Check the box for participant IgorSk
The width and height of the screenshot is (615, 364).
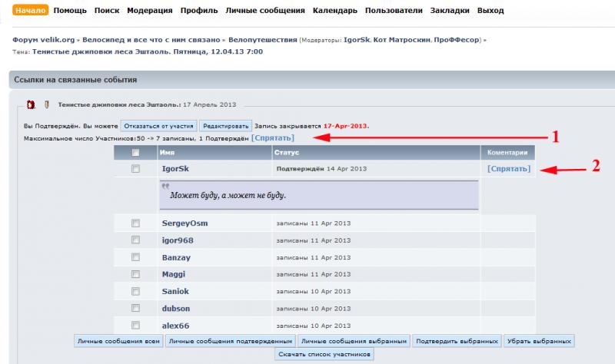(x=136, y=168)
